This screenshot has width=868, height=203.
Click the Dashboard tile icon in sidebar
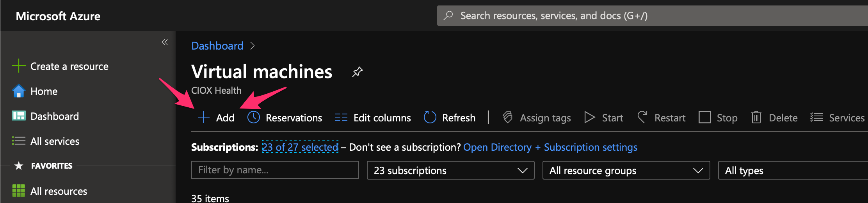coord(18,116)
